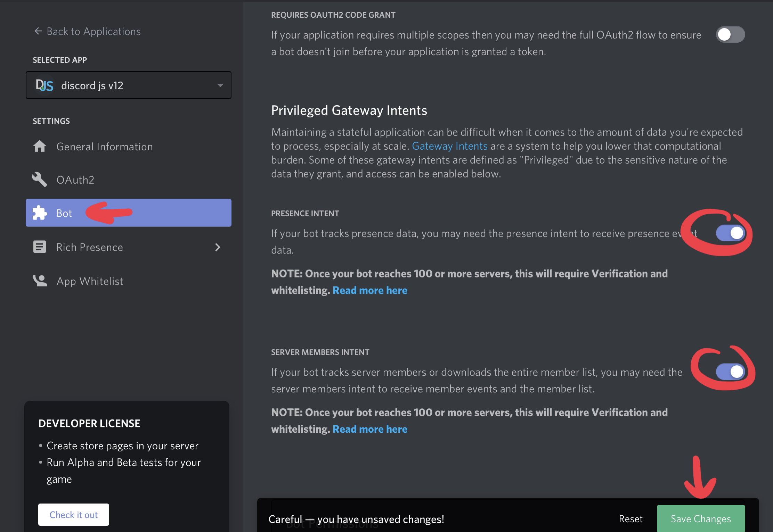Collapse the discord js v12 app selector
Screen dimensions: 773x532
tap(220, 85)
